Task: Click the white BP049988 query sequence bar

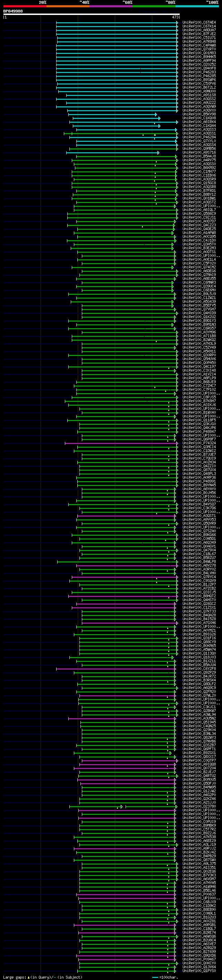Action: pos(92,14)
